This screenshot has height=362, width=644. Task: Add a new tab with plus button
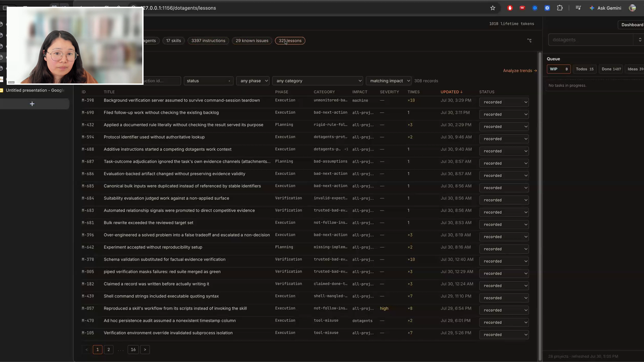click(x=32, y=104)
